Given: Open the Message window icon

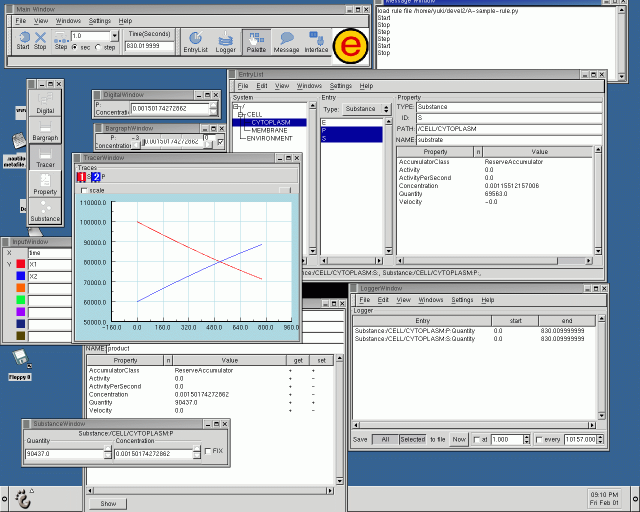Looking at the screenshot, I should [286, 40].
